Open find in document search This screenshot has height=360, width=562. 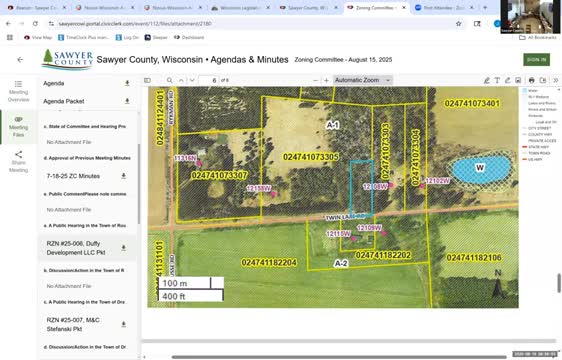pyautogui.click(x=170, y=80)
